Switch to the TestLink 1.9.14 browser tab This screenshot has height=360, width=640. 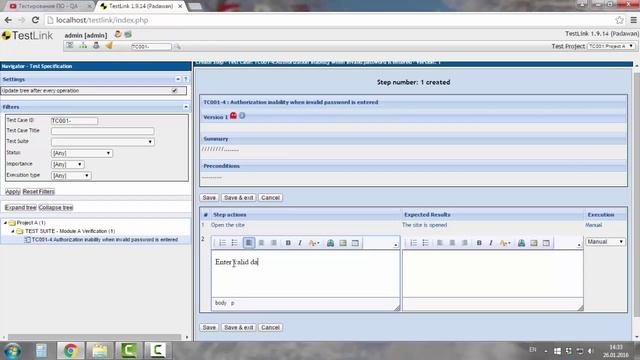coord(140,6)
